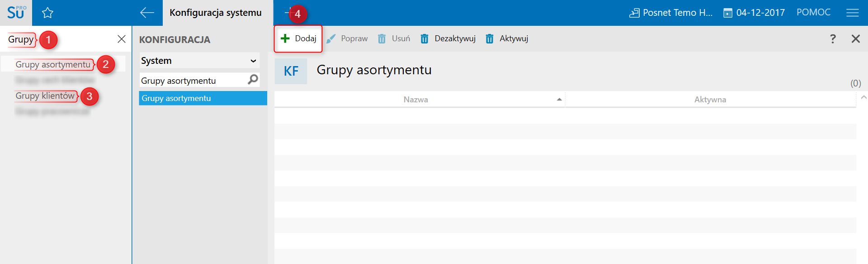Select Grupy klientów in the sidebar

[45, 96]
